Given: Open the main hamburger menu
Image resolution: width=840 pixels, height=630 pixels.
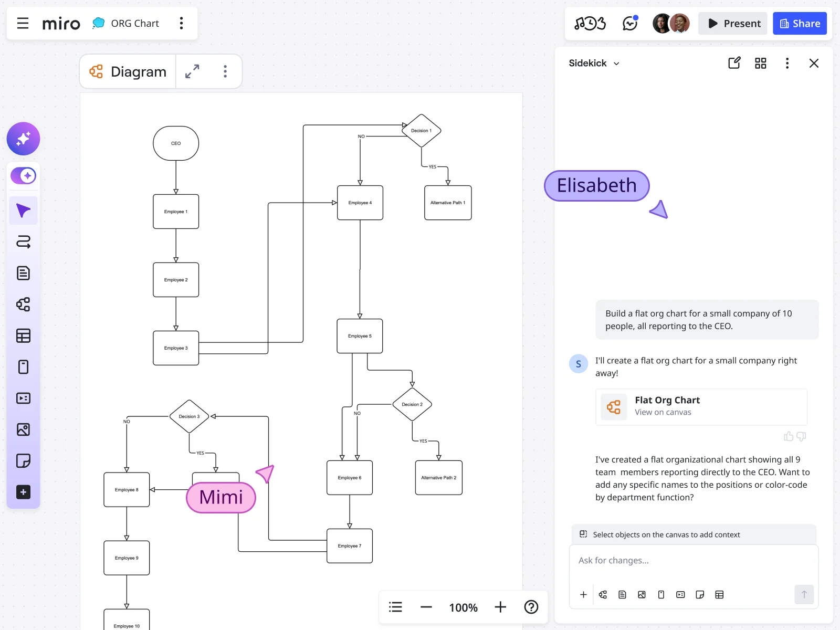Looking at the screenshot, I should point(22,23).
